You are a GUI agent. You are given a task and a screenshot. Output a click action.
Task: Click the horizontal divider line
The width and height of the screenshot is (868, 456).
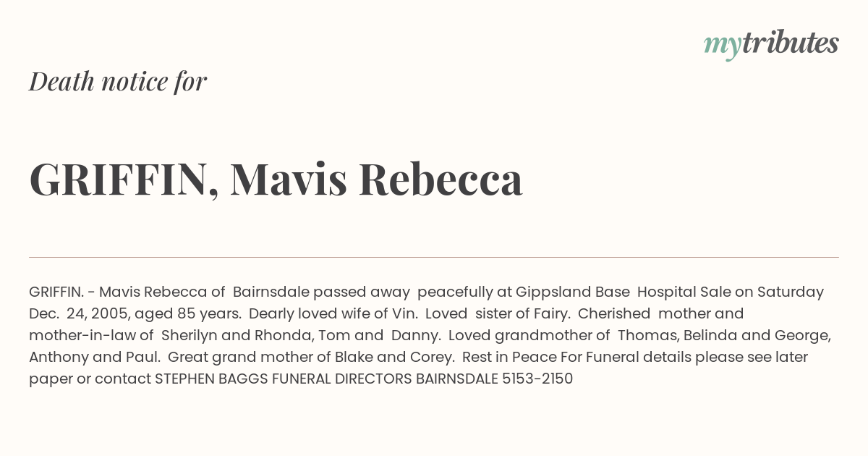pyautogui.click(x=434, y=257)
